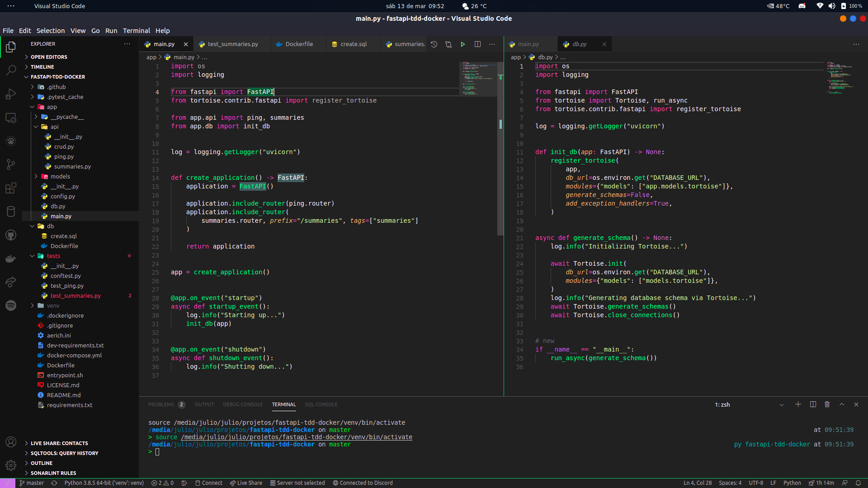Open more actions in right editor group
Viewport: 868px width, 488px height.
pyautogui.click(x=856, y=44)
